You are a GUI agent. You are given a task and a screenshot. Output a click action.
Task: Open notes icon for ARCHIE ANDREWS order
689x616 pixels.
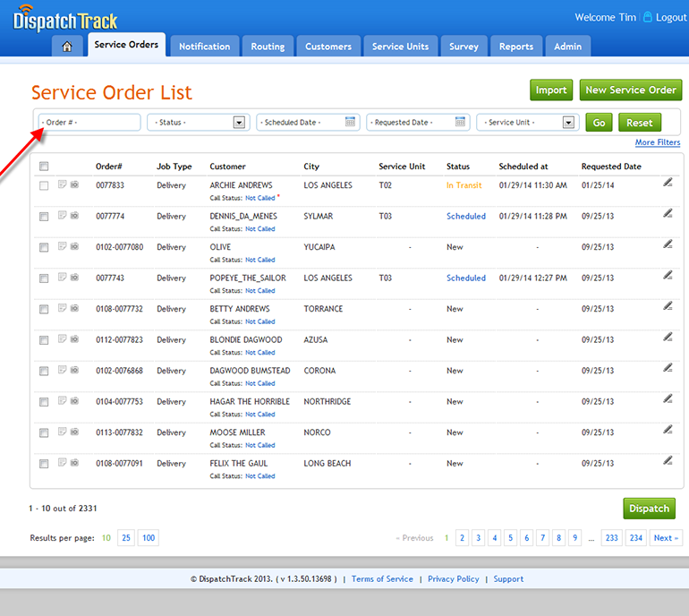pos(62,185)
